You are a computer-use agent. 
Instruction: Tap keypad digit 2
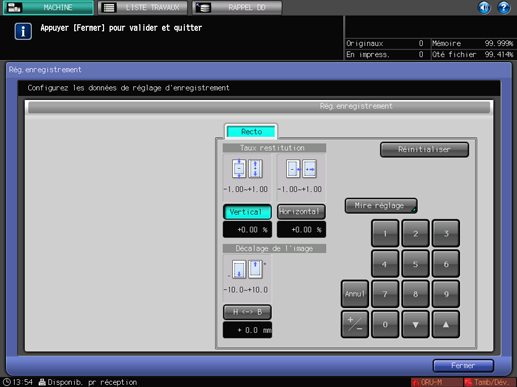coord(415,233)
